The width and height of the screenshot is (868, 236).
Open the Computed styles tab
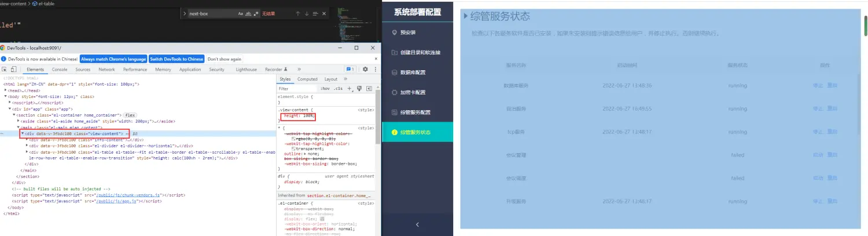coord(307,79)
